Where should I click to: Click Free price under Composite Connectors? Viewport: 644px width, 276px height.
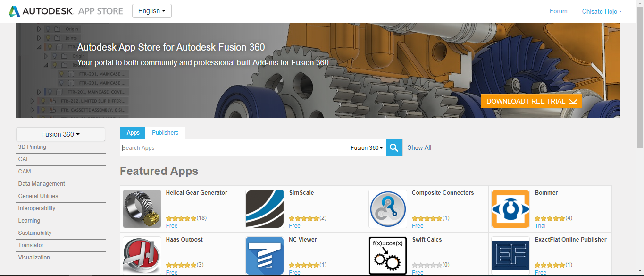click(x=418, y=226)
